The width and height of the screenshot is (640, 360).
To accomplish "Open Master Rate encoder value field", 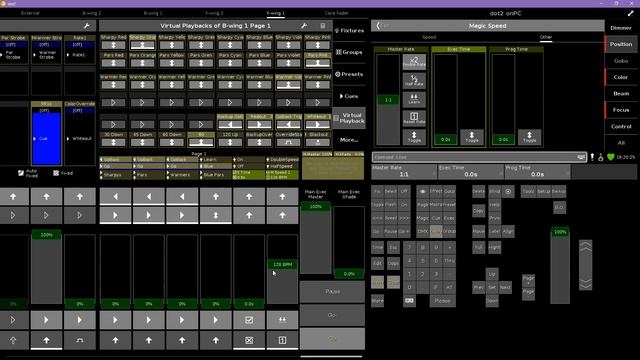I will click(404, 172).
